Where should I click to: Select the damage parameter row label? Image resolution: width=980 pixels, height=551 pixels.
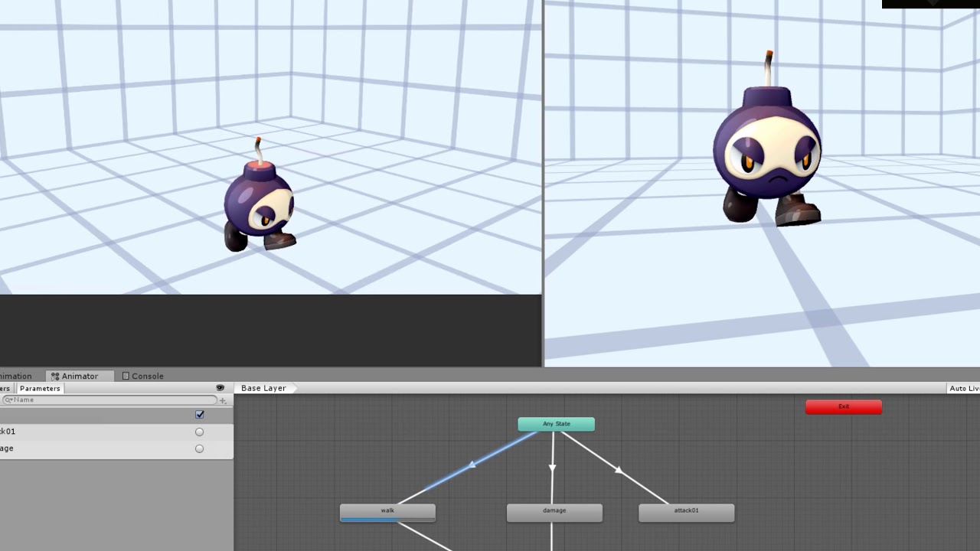(x=7, y=448)
